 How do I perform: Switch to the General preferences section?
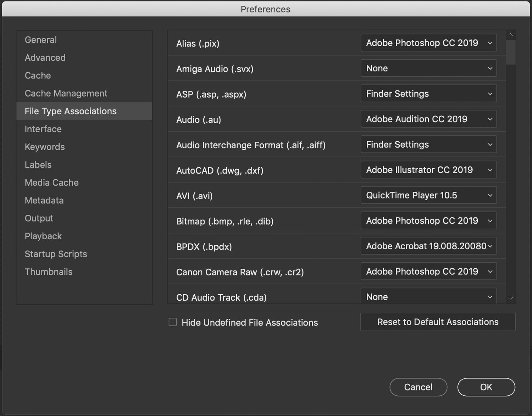(41, 40)
